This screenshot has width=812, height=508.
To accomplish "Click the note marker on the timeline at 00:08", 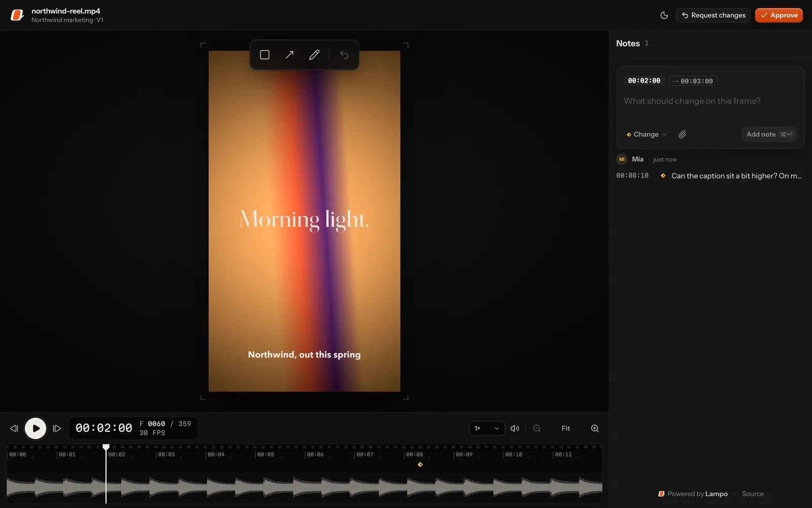I will pos(420,464).
